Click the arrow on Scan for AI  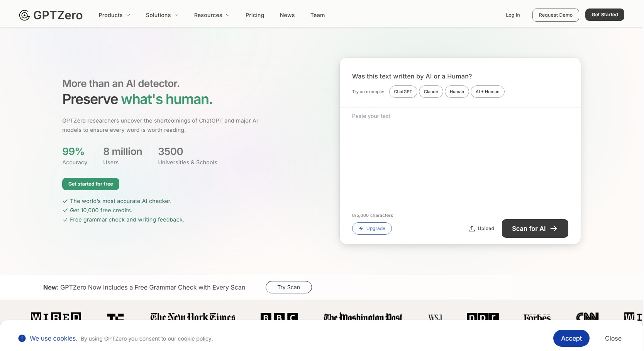[554, 228]
